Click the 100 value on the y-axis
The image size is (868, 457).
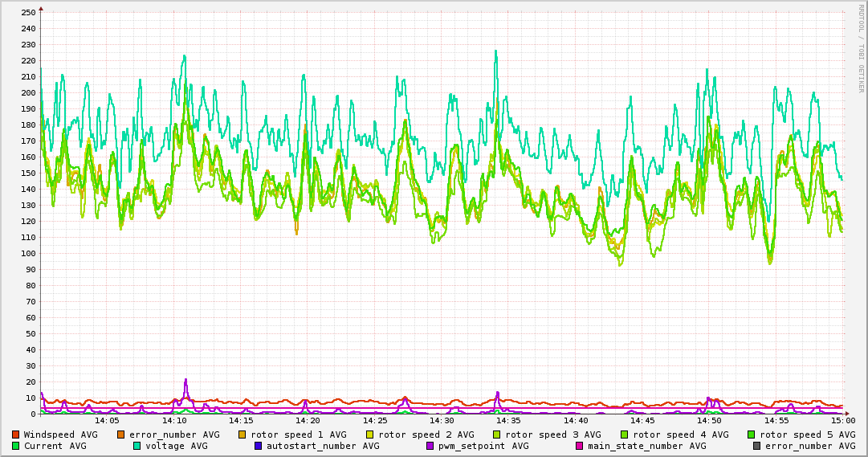pyautogui.click(x=27, y=254)
